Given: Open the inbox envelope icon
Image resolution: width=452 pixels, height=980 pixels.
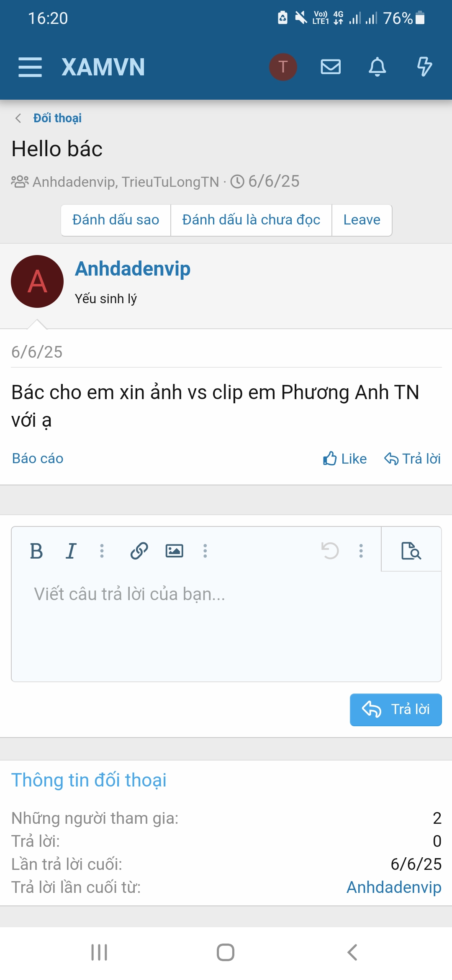Looking at the screenshot, I should (x=331, y=67).
